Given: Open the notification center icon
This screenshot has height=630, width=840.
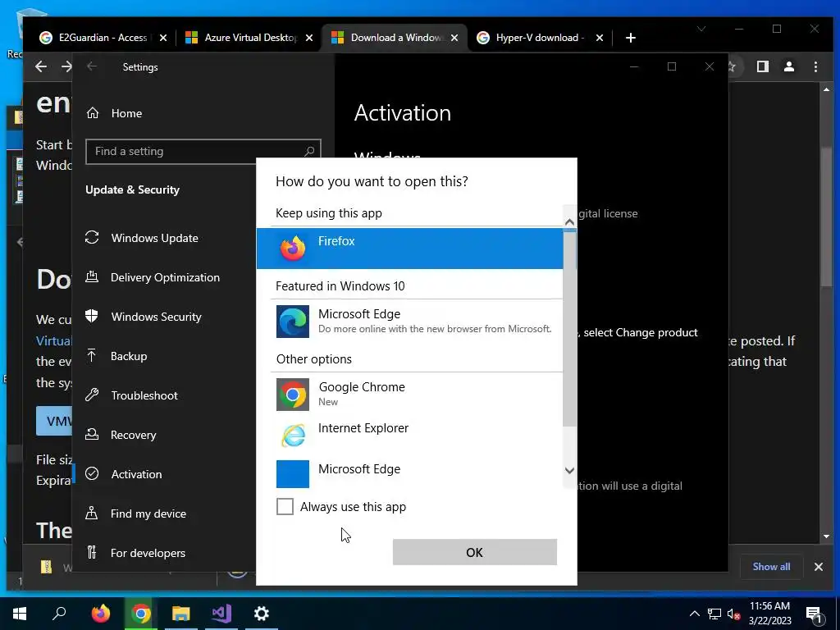Looking at the screenshot, I should (x=815, y=614).
